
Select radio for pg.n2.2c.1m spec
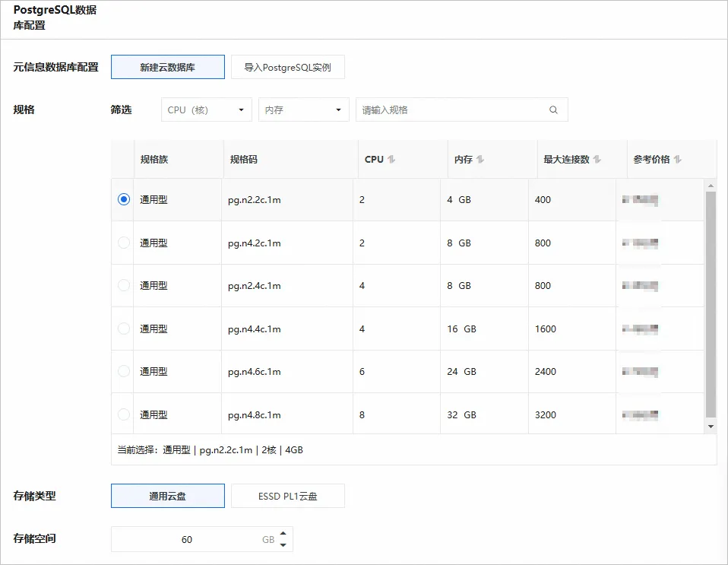click(124, 199)
